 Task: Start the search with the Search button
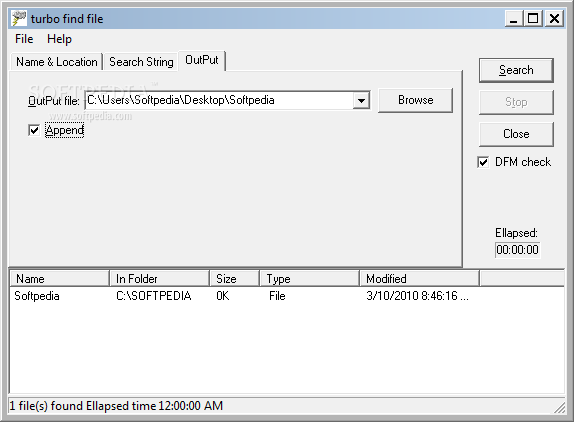[x=516, y=70]
